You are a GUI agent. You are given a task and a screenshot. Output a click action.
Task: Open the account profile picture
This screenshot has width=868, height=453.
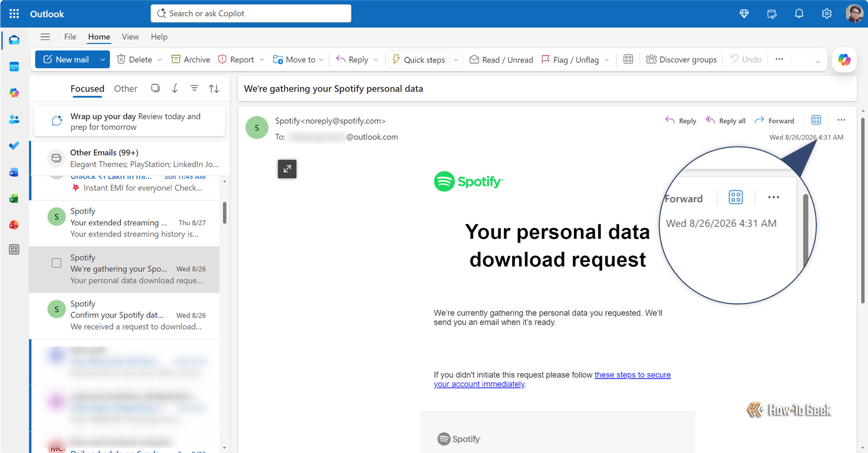(854, 14)
